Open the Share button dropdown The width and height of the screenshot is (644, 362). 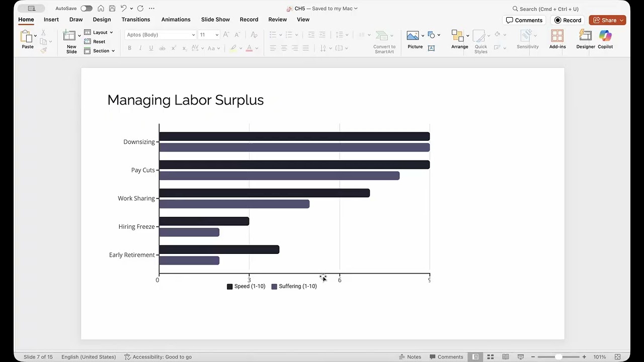(622, 20)
